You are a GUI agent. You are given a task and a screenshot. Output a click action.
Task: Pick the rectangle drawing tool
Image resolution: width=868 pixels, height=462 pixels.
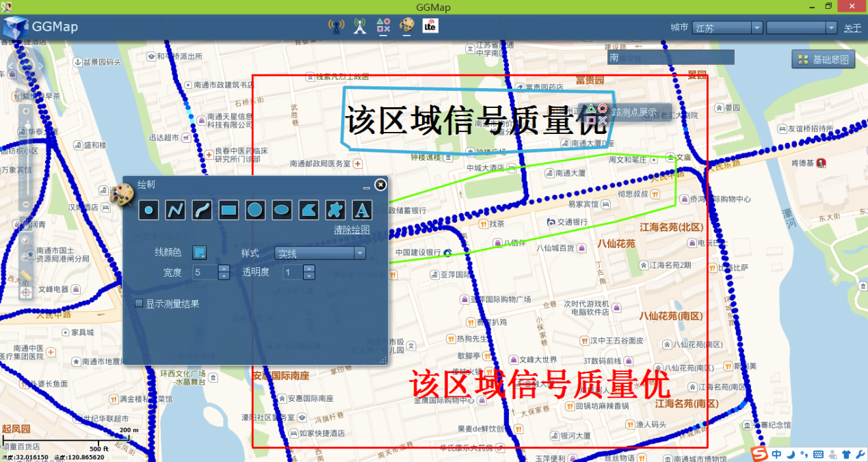point(228,210)
